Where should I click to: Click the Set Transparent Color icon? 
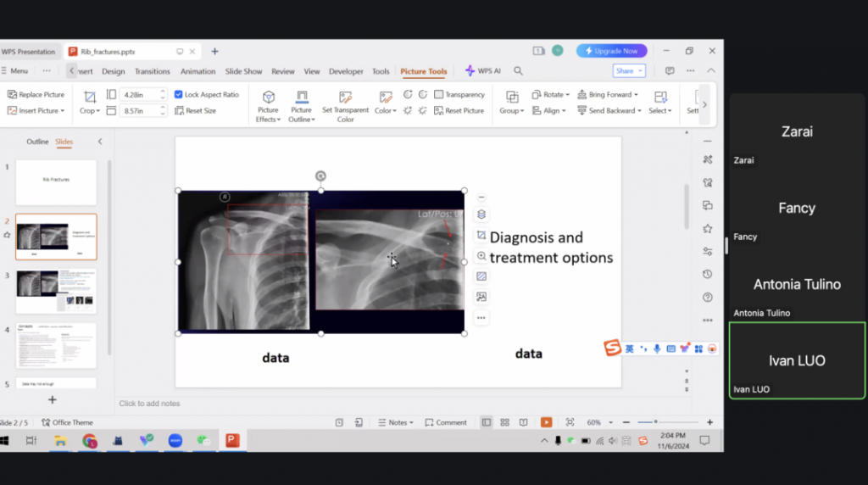point(345,97)
